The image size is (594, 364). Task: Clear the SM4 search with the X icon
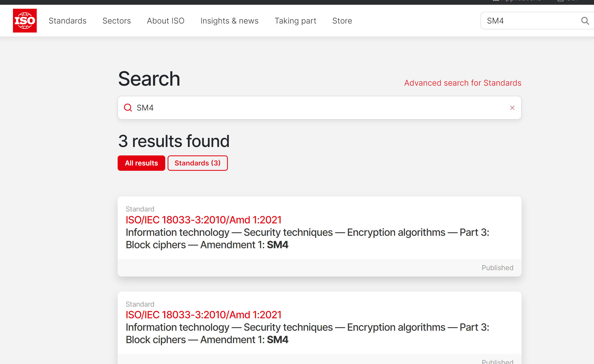pos(512,108)
